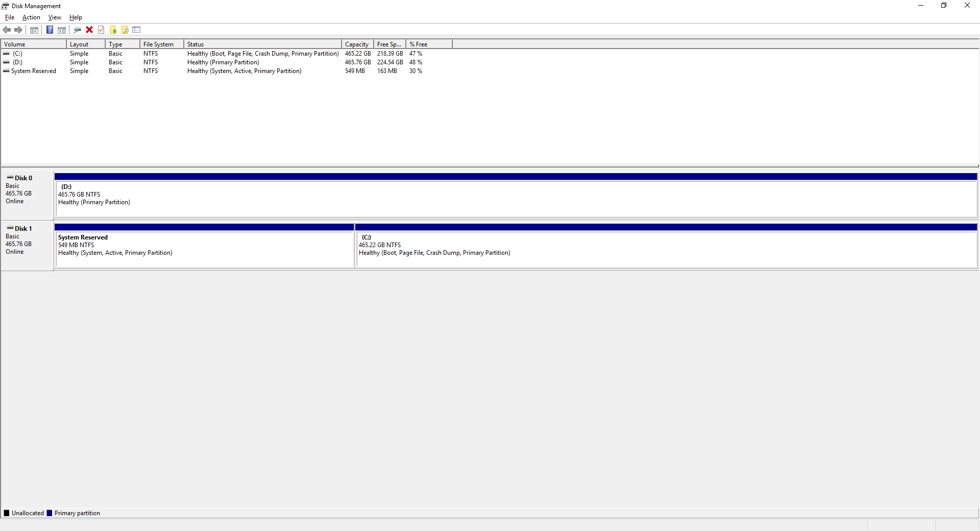Click the Unallocated legend label
The width and height of the screenshot is (980, 531).
28,513
